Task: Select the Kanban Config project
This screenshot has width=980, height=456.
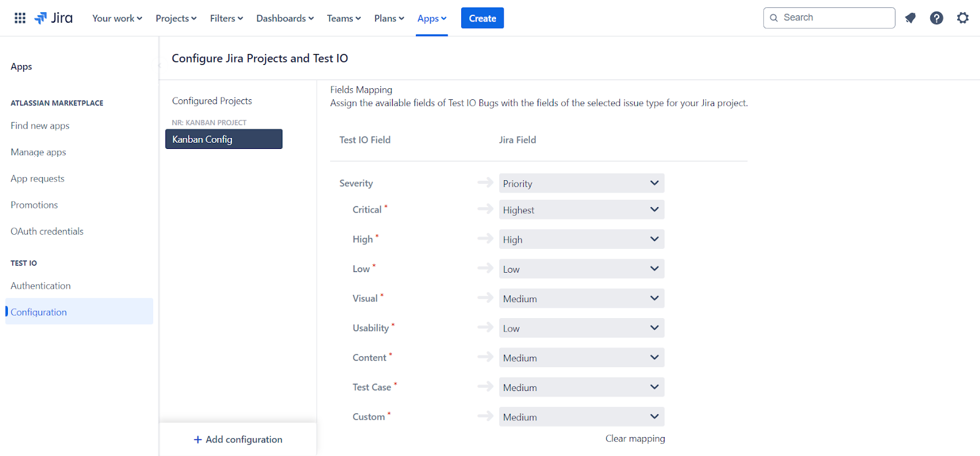Action: click(x=224, y=139)
